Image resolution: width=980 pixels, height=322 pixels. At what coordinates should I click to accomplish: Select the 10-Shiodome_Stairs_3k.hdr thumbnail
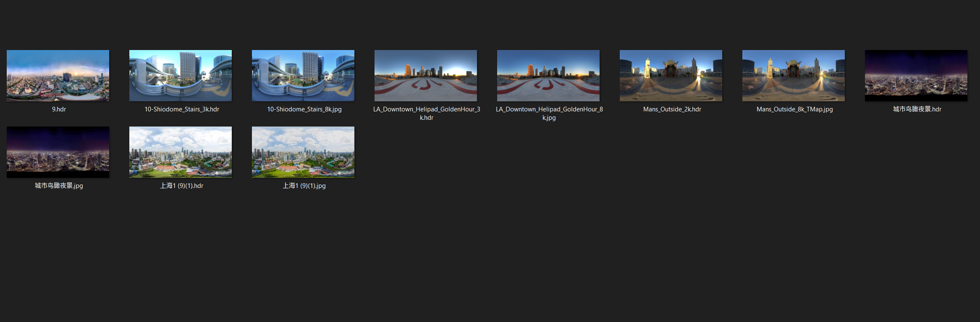pos(181,76)
